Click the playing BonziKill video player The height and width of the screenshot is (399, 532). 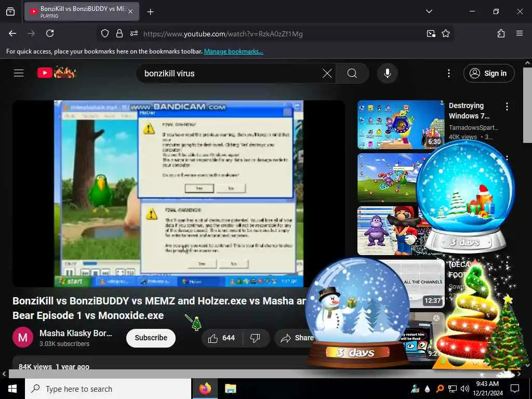pos(179,194)
